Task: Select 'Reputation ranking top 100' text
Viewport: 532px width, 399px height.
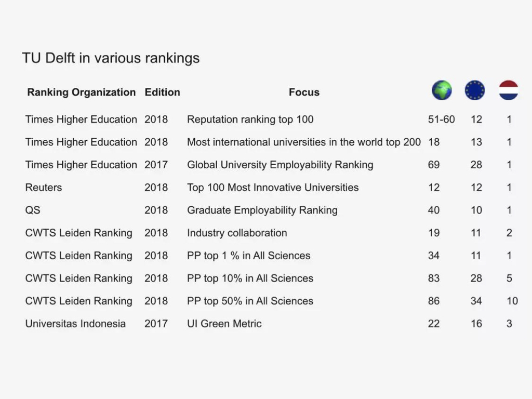Action: click(250, 119)
